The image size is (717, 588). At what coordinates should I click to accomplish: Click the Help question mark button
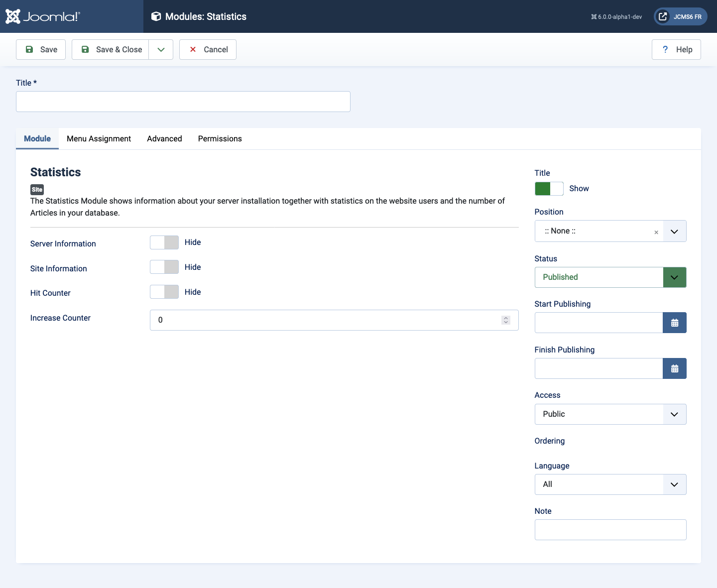click(676, 49)
